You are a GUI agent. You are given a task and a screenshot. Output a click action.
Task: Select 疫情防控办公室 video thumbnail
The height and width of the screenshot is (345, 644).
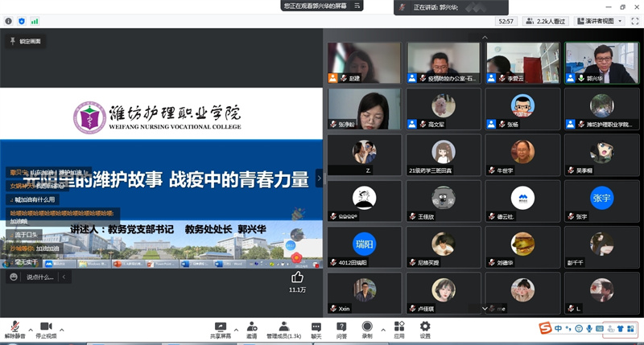tap(444, 63)
